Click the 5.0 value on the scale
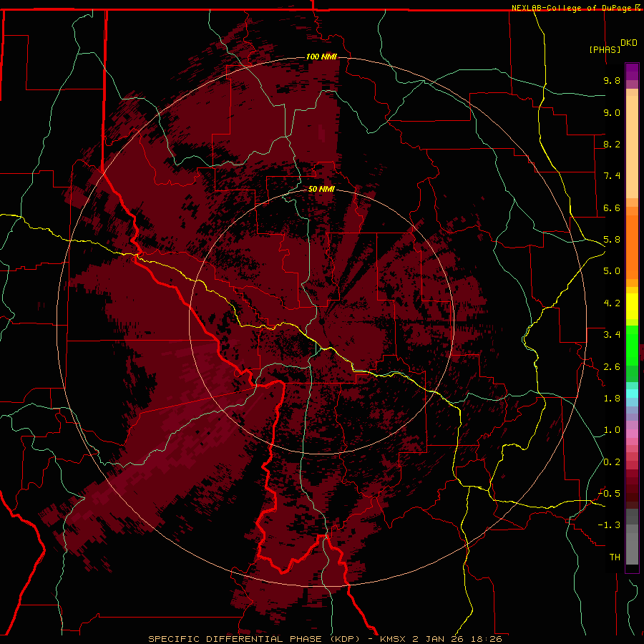This screenshot has width=644, height=644. [x=612, y=271]
